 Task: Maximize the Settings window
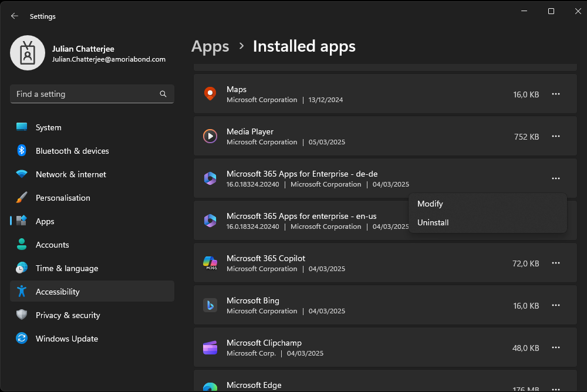[551, 11]
